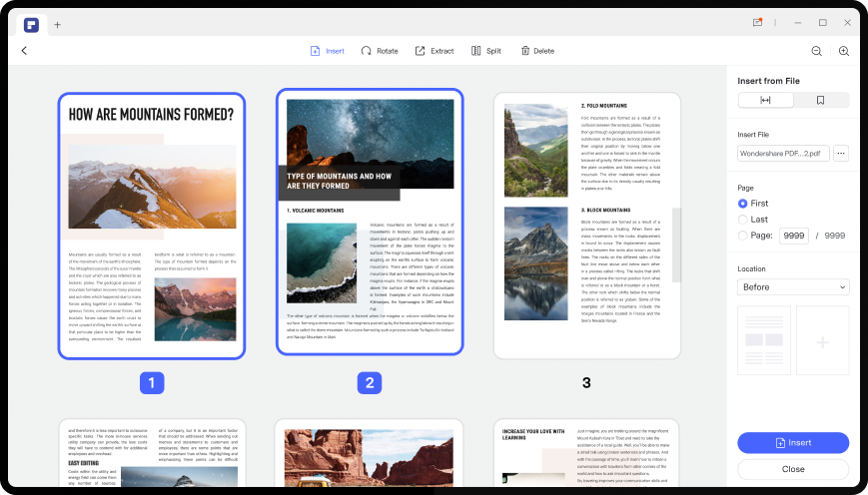Open the Location dropdown showing Before
This screenshot has height=495, width=868.
coord(793,287)
